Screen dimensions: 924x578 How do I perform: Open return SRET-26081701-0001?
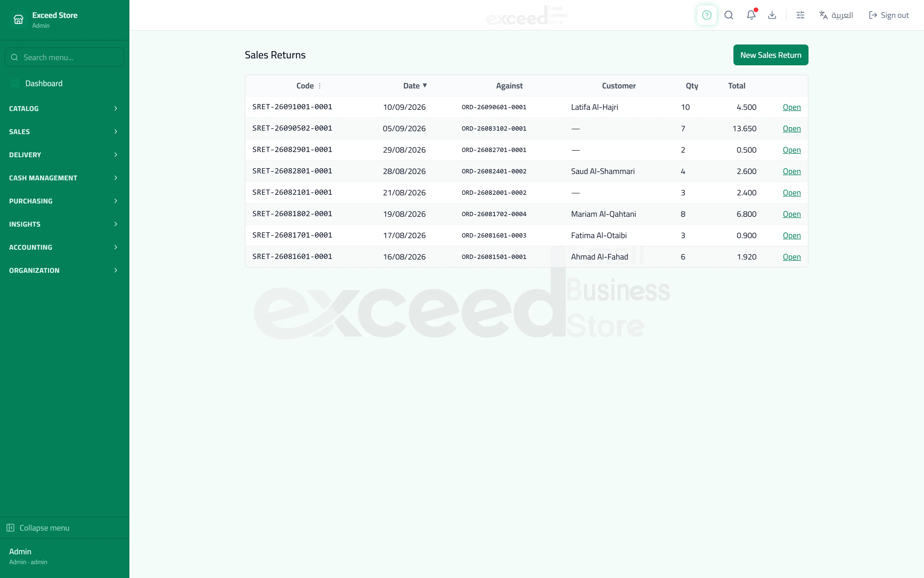[791, 236]
